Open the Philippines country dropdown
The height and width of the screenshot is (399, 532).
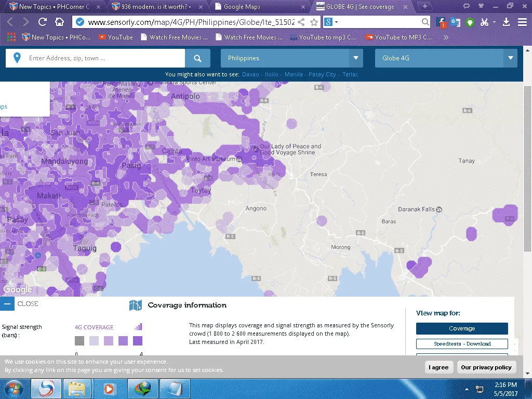click(292, 58)
